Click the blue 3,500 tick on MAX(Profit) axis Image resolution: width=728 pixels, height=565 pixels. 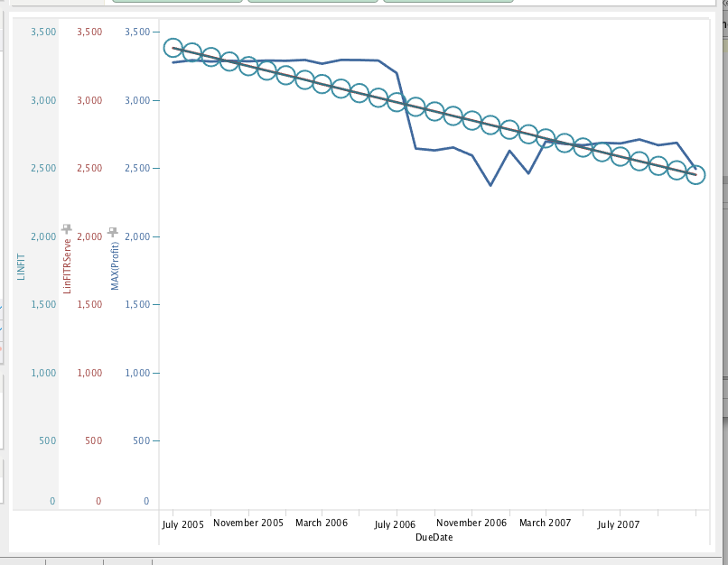137,32
